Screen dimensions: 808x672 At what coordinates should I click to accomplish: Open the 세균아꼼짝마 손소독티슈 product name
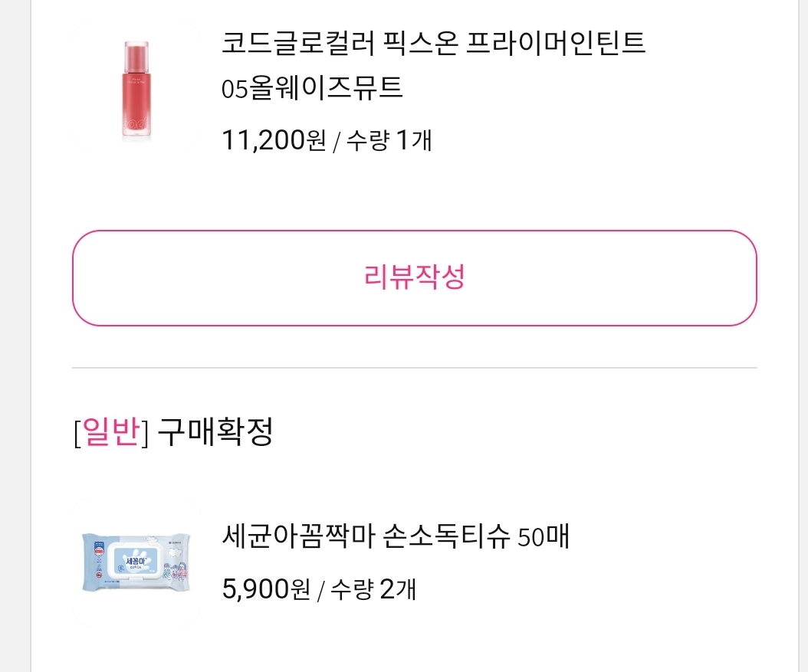coord(365,536)
